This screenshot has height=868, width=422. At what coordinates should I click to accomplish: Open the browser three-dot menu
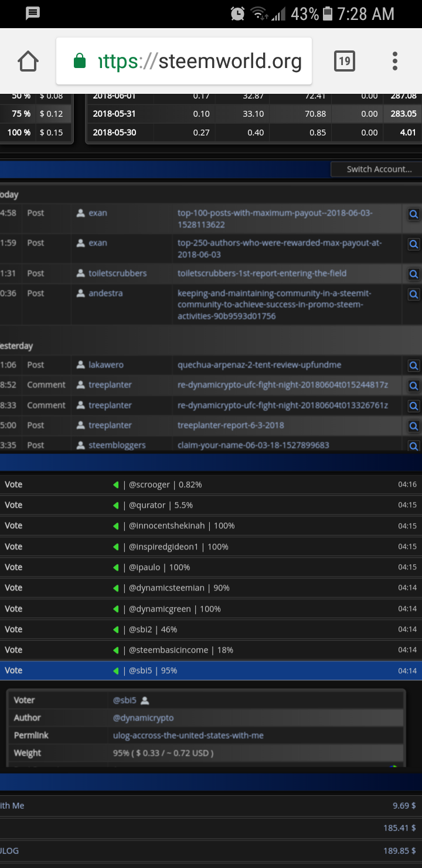[x=395, y=61]
